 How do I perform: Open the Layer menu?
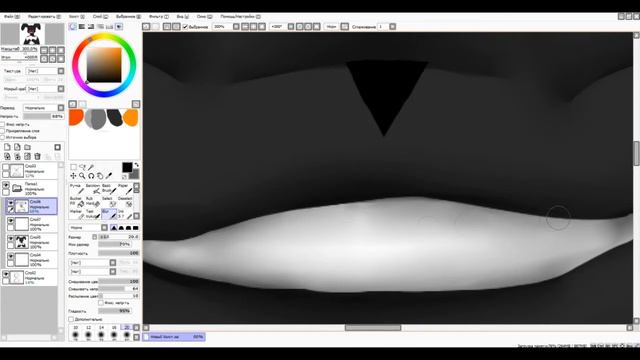tap(100, 17)
